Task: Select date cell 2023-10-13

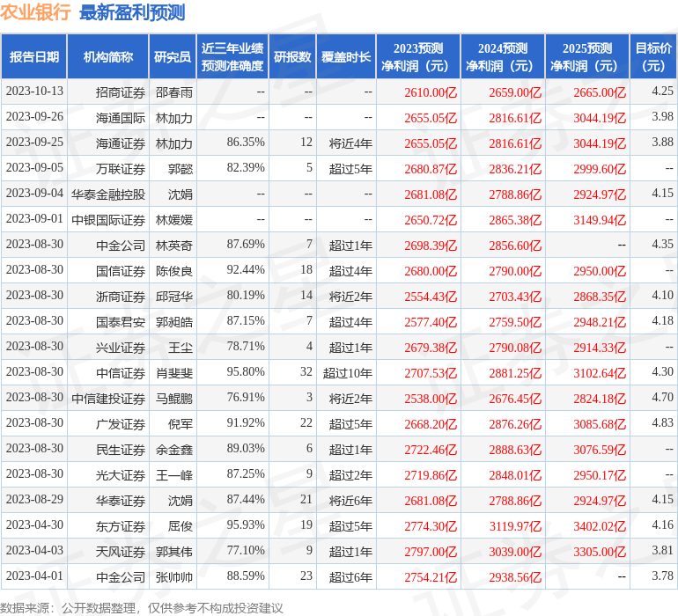Action: point(34,92)
